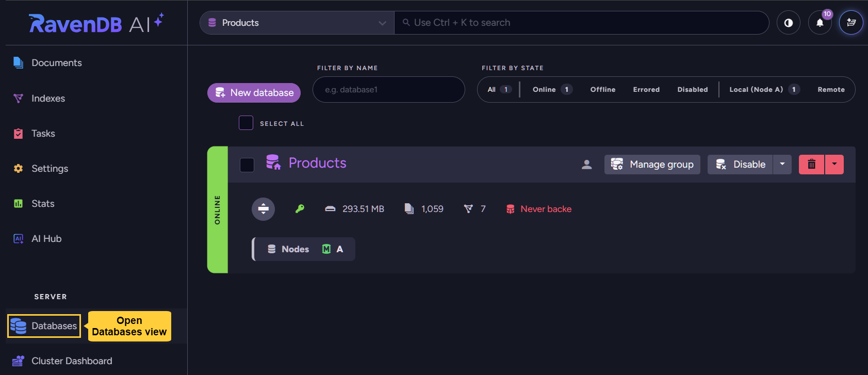Click the filter by name field
Screen dimensions: 868x375
pos(388,90)
